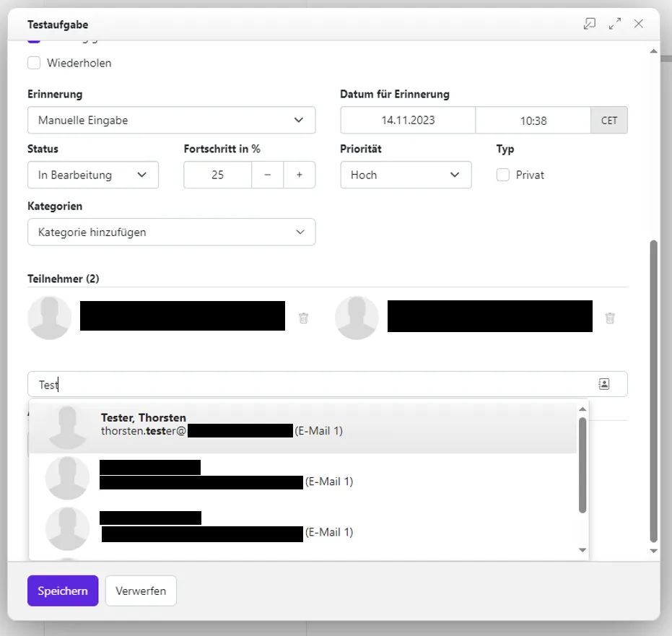Open the Priorität dropdown set to Hoch
The height and width of the screenshot is (636, 672).
[x=406, y=175]
